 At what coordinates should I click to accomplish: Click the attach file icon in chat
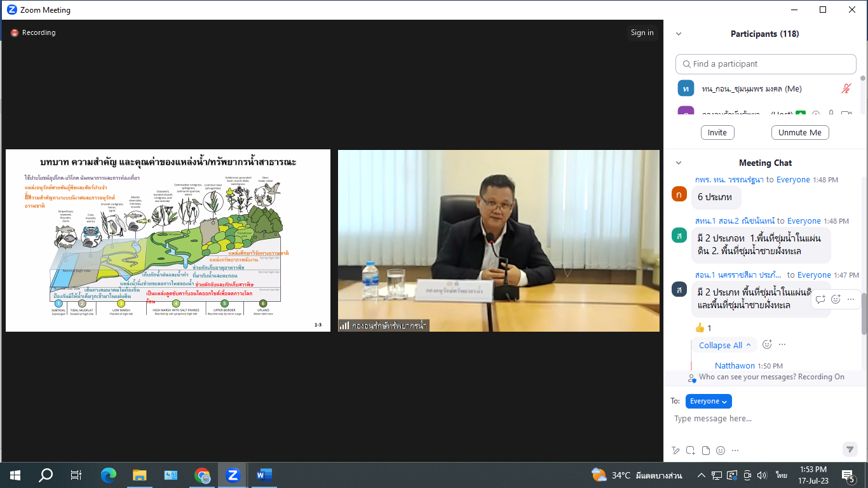coord(705,451)
